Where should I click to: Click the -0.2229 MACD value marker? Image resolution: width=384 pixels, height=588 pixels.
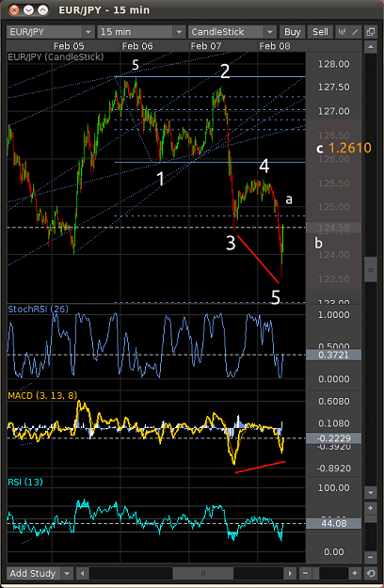coord(334,438)
